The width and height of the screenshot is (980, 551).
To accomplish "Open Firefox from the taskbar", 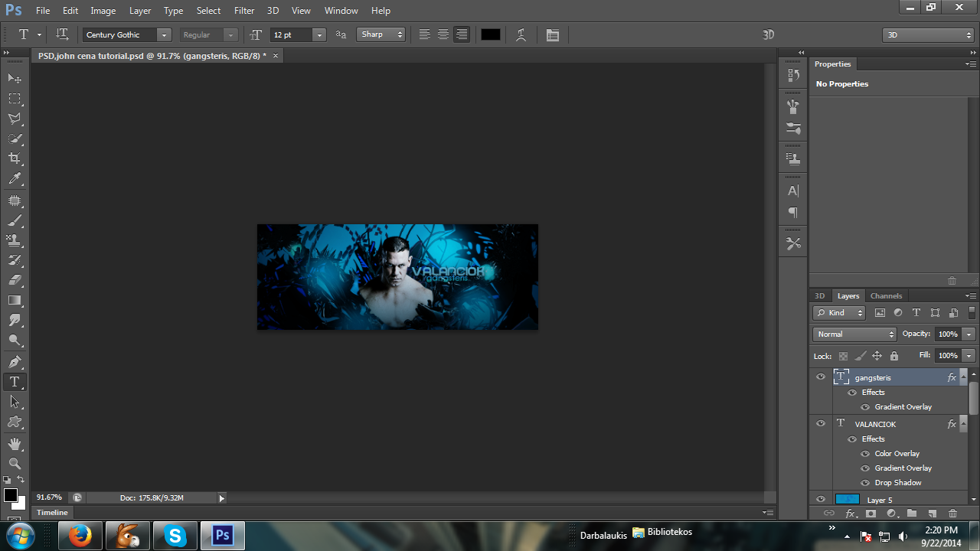I will pyautogui.click(x=80, y=536).
